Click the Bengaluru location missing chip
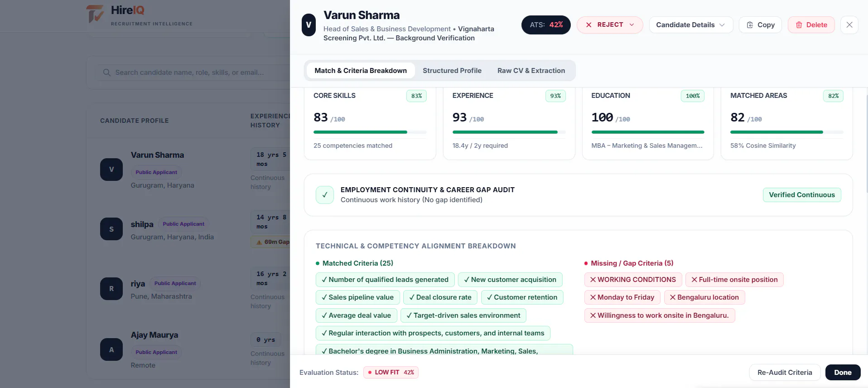 704,297
